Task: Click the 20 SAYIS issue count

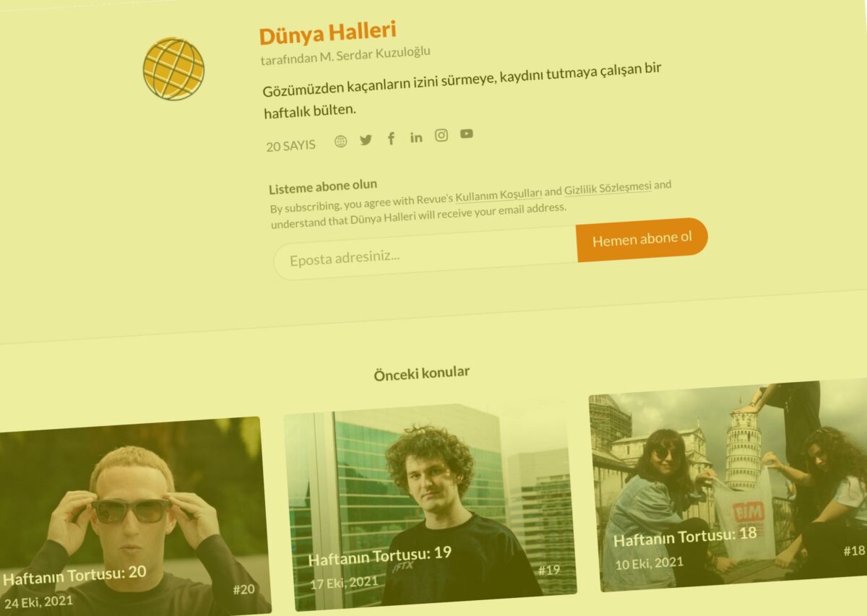Action: point(290,145)
